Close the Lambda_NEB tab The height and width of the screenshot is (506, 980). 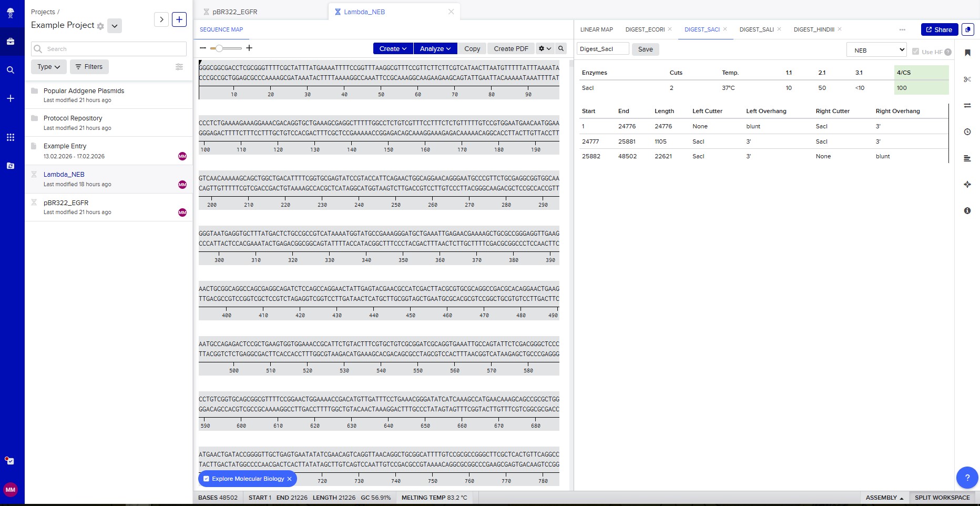[x=451, y=12]
